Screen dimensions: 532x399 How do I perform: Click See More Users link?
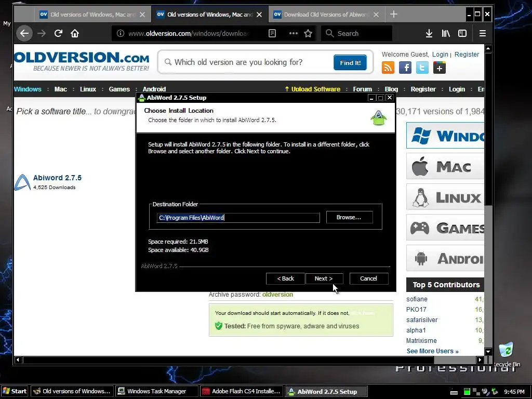pos(432,351)
